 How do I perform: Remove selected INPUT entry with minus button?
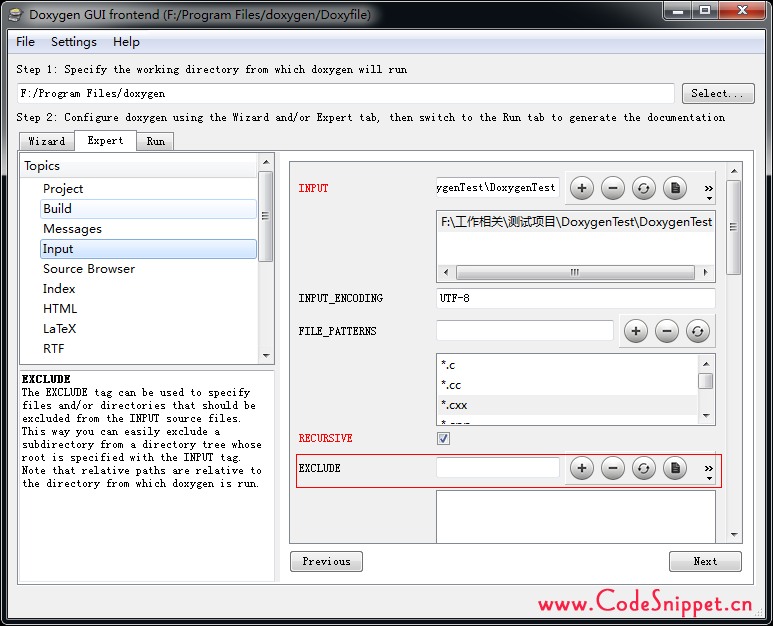tap(613, 188)
